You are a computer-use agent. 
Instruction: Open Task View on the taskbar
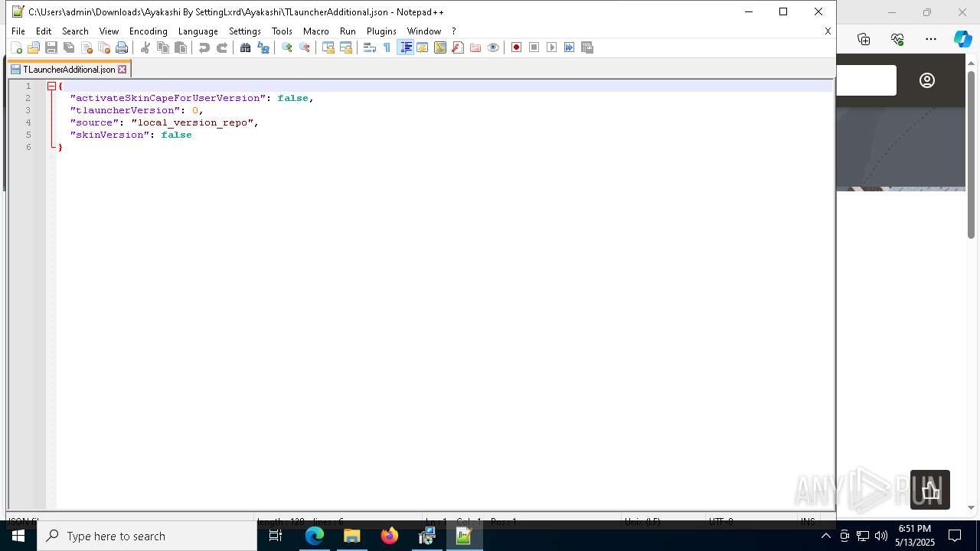click(x=276, y=536)
